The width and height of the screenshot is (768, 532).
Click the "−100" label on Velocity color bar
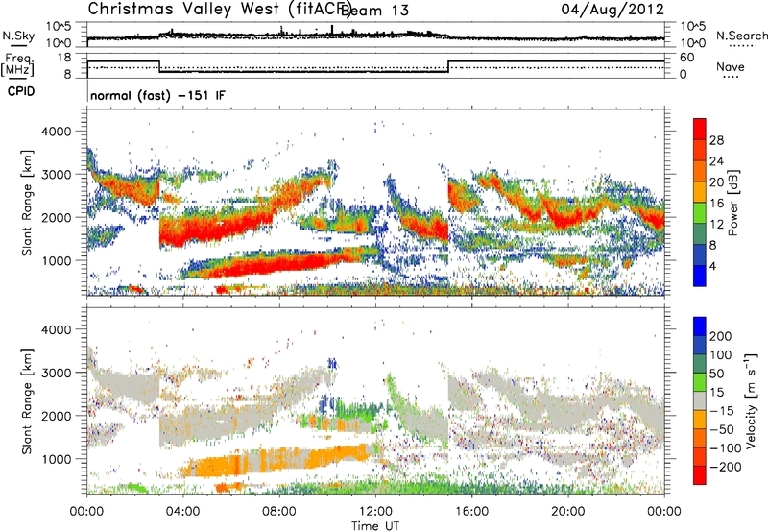pyautogui.click(x=726, y=448)
